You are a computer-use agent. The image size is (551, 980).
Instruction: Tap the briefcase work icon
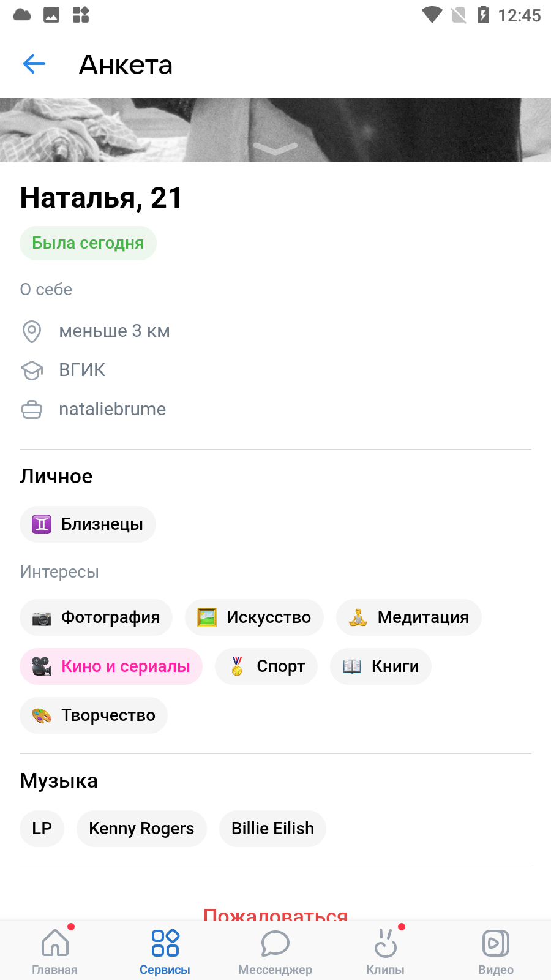click(x=32, y=409)
